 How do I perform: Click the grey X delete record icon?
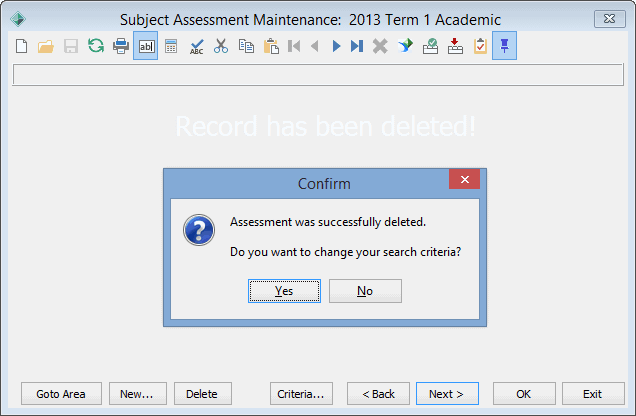point(380,46)
